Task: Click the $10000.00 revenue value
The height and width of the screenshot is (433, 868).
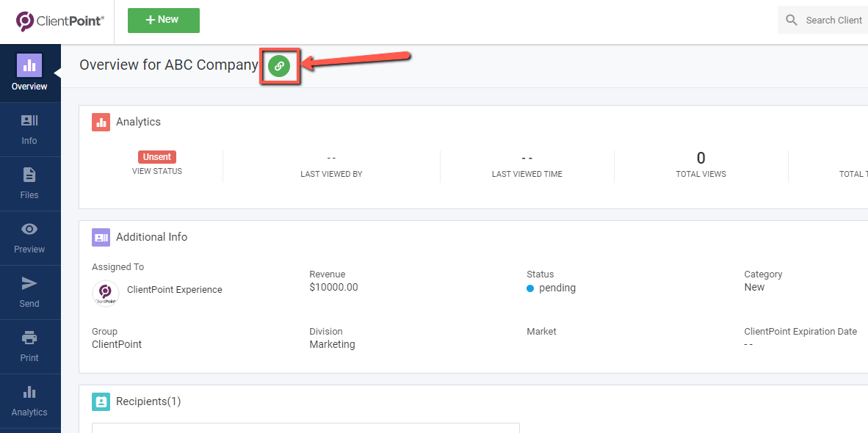Action: 334,288
